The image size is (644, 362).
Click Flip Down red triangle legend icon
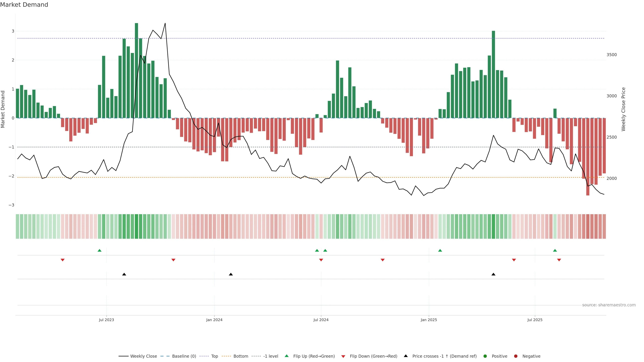tap(343, 356)
